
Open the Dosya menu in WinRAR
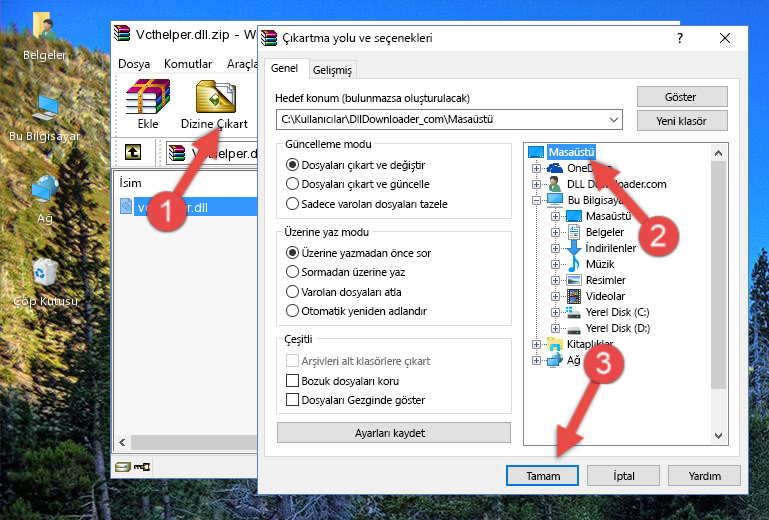click(134, 64)
